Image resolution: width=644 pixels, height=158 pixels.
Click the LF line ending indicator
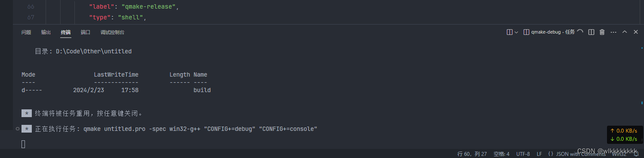click(x=539, y=154)
